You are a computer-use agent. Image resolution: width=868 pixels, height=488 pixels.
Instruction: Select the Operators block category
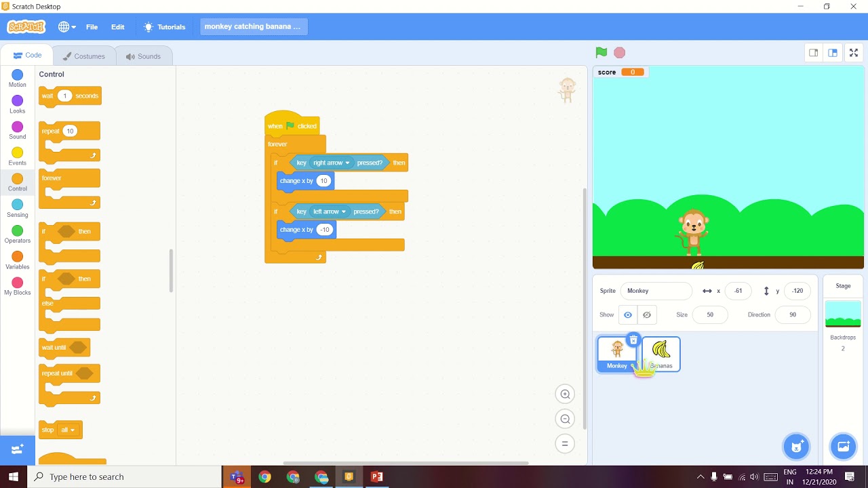pyautogui.click(x=18, y=235)
